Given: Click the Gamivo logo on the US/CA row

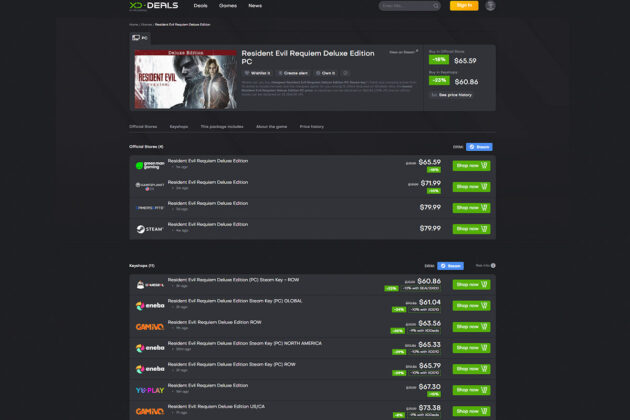Looking at the screenshot, I should tap(150, 411).
